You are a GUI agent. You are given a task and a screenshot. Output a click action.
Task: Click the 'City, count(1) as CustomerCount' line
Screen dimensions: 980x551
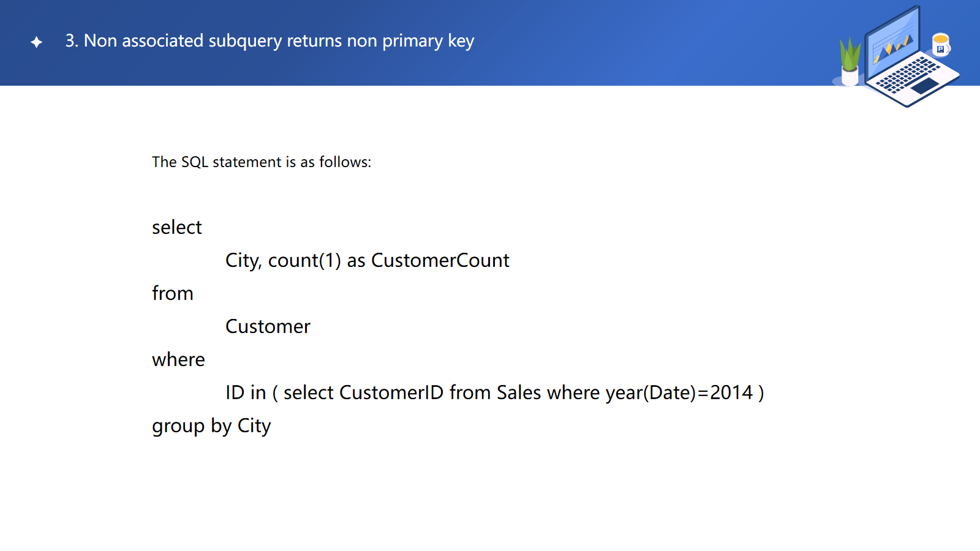point(367,261)
